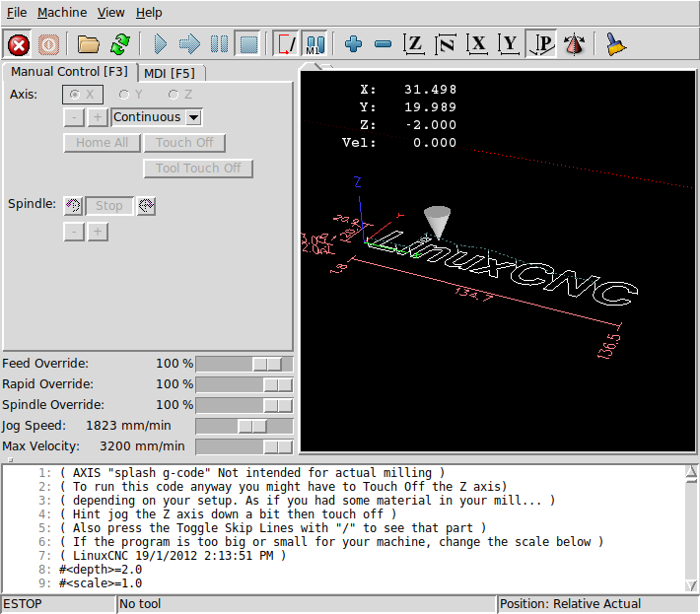700x614 pixels.
Task: Select X axis radio button
Action: [83, 95]
